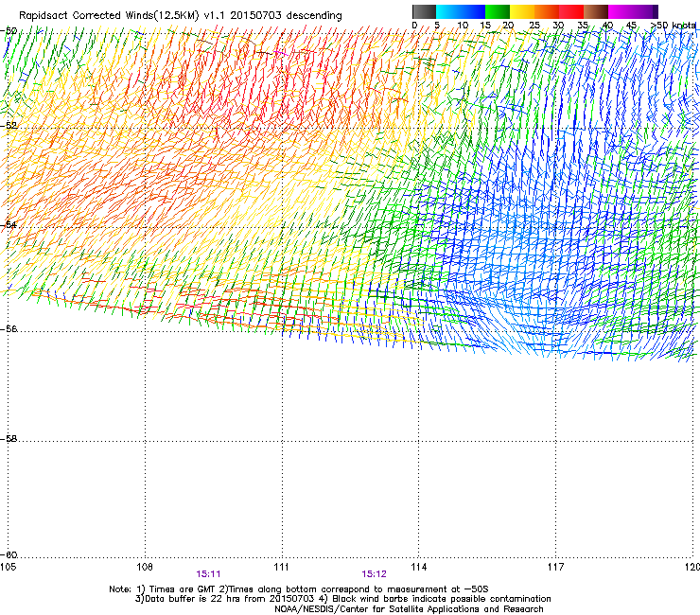The height and width of the screenshot is (615, 700).
Task: Click the dark purple 45-50 knots swatch
Action: pos(645,11)
